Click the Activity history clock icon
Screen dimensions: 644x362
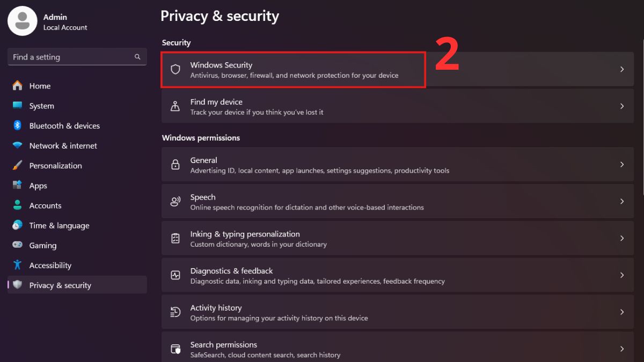point(175,312)
